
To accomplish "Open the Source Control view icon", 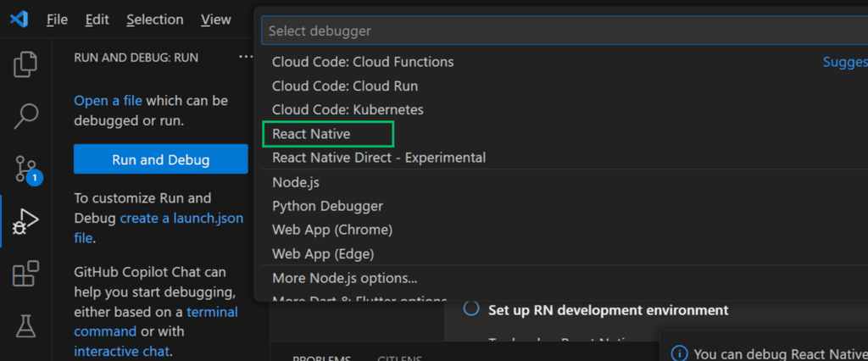I will click(x=26, y=169).
